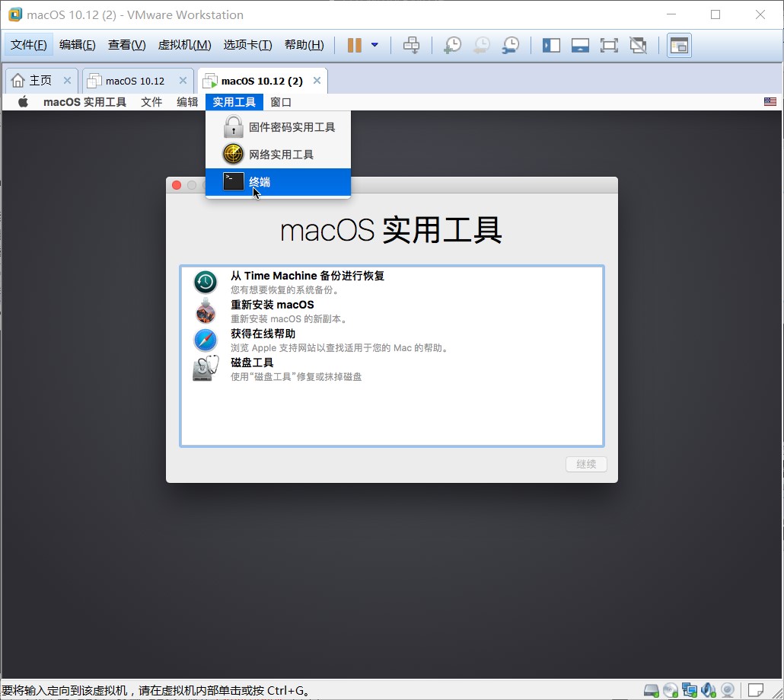Click the network adapter status bar icon

(x=690, y=691)
